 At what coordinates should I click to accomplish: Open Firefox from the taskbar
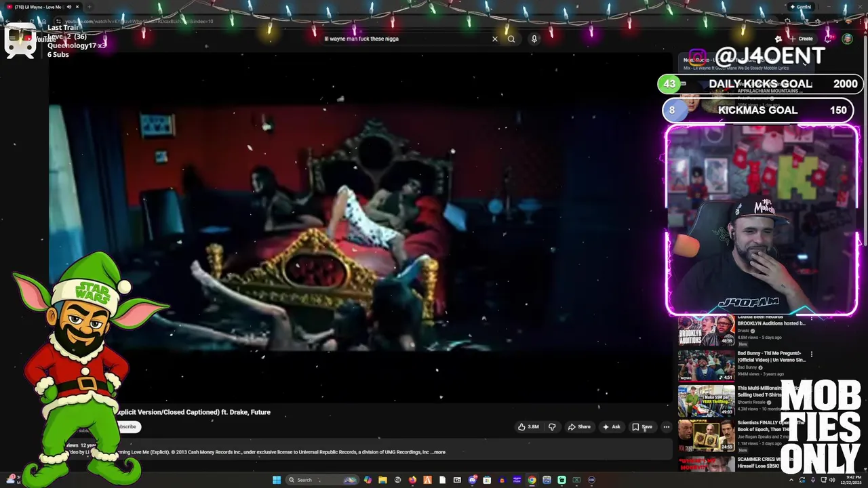pyautogui.click(x=412, y=480)
